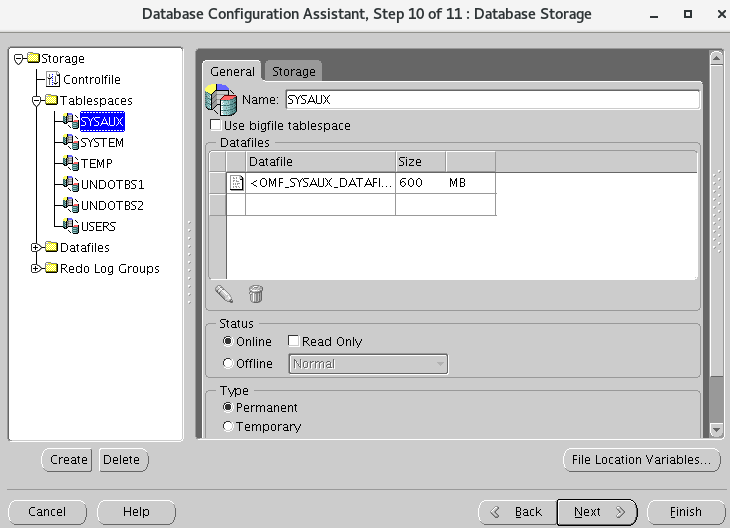Collapse the Tablespaces tree node

(x=36, y=101)
